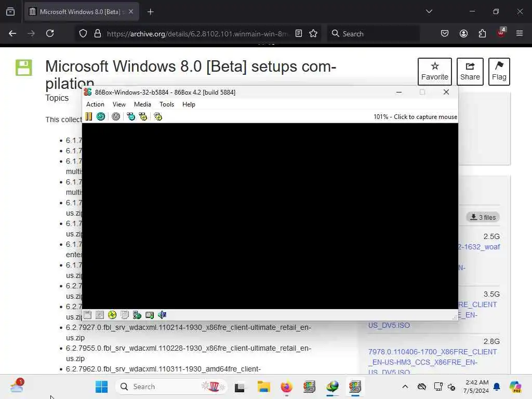Open the Internet Download Manager taskbar icon
Screen dimensions: 532x399
coord(332,387)
